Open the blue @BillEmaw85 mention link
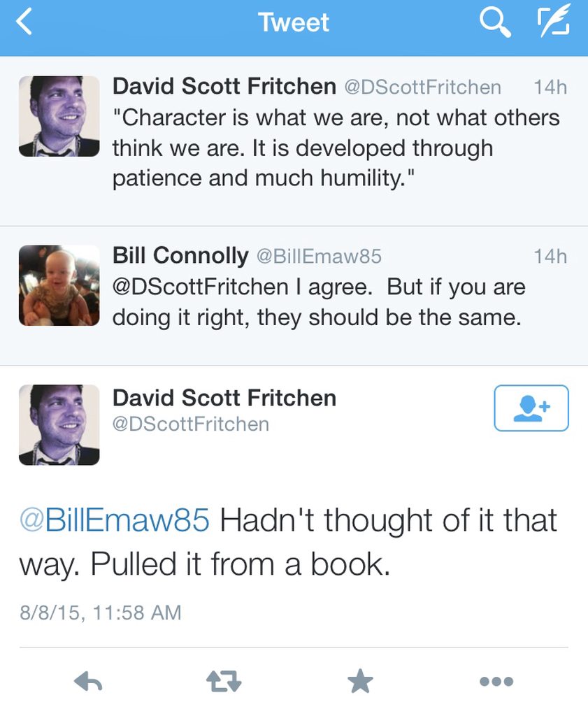This screenshot has width=588, height=716. [x=115, y=520]
